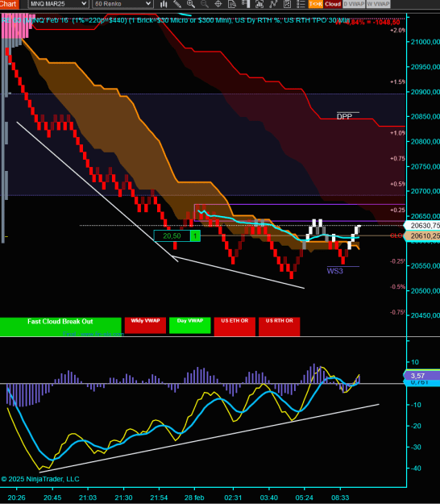Activate the crosshair cursor icon
The width and height of the screenshot is (440, 504).
(x=218, y=4)
